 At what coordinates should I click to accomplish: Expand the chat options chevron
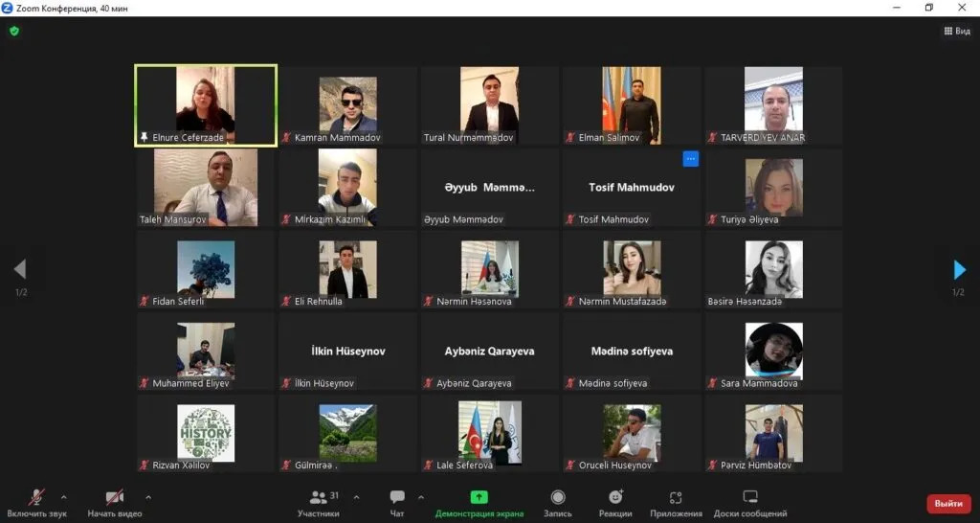click(x=421, y=497)
